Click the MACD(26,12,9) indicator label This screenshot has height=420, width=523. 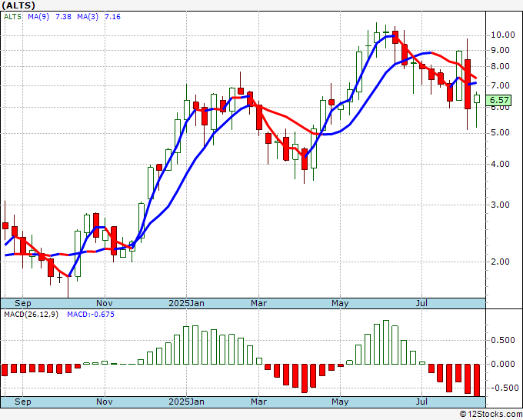point(32,315)
